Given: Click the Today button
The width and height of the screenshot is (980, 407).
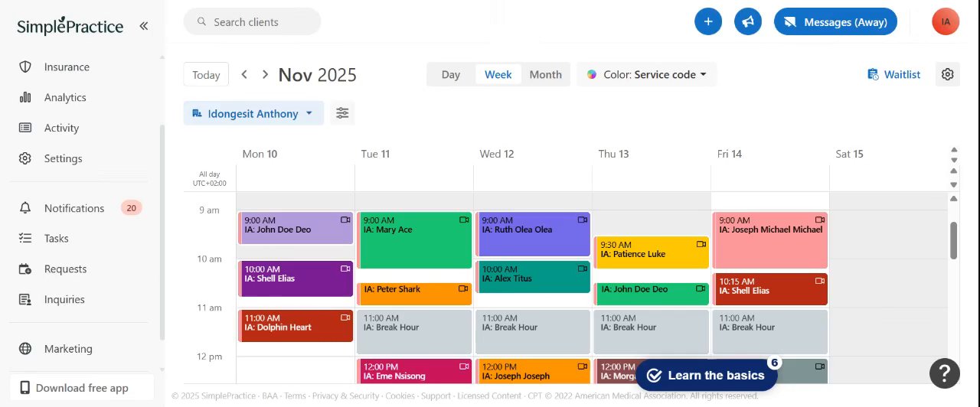Looking at the screenshot, I should (206, 74).
